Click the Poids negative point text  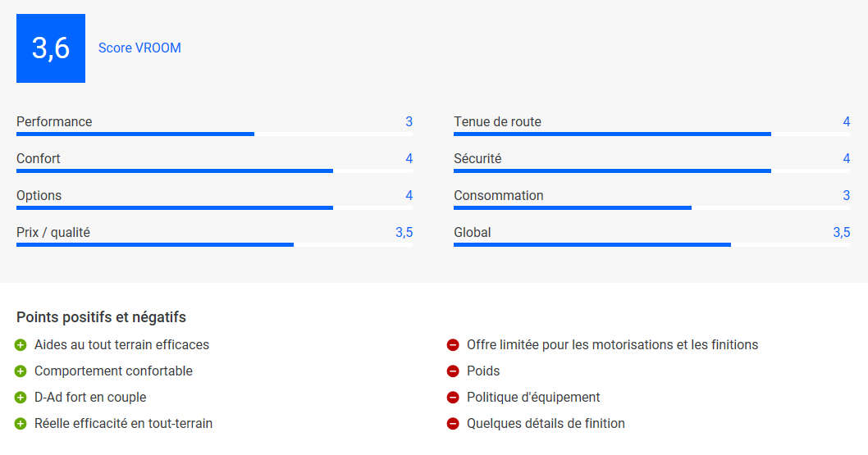[x=483, y=371]
